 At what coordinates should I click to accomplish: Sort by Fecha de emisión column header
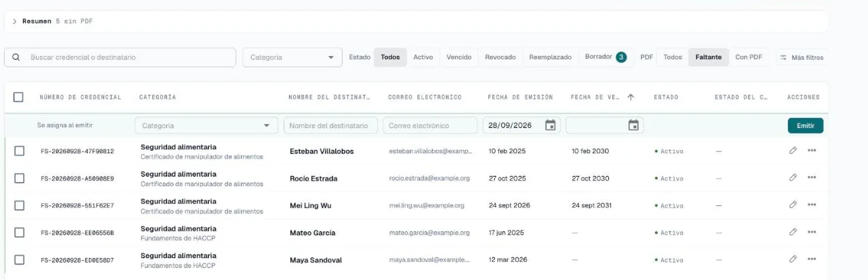click(520, 97)
